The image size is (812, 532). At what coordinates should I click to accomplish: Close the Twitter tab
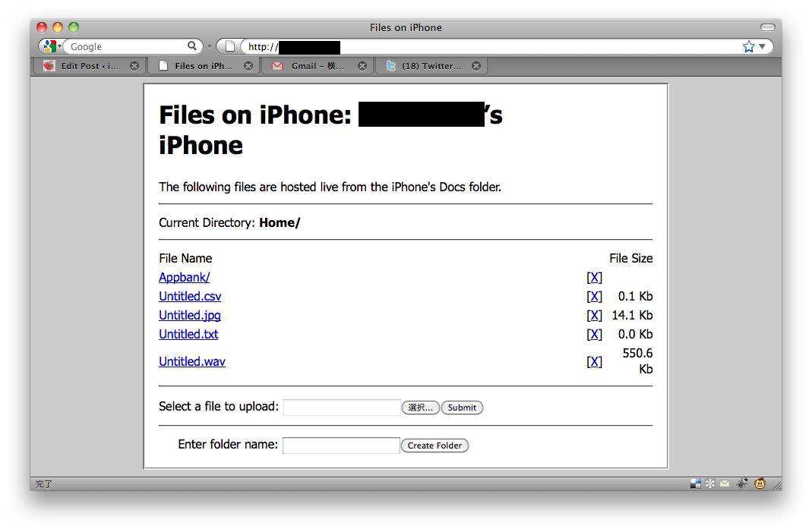(x=476, y=66)
